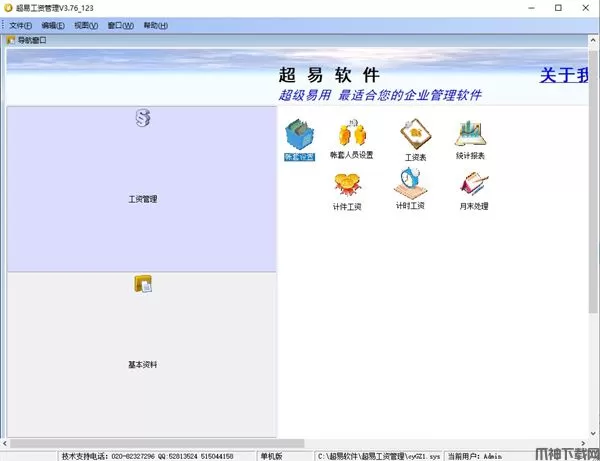Select the 基本资料 folder icon
The width and height of the screenshot is (600, 461).
(x=143, y=284)
